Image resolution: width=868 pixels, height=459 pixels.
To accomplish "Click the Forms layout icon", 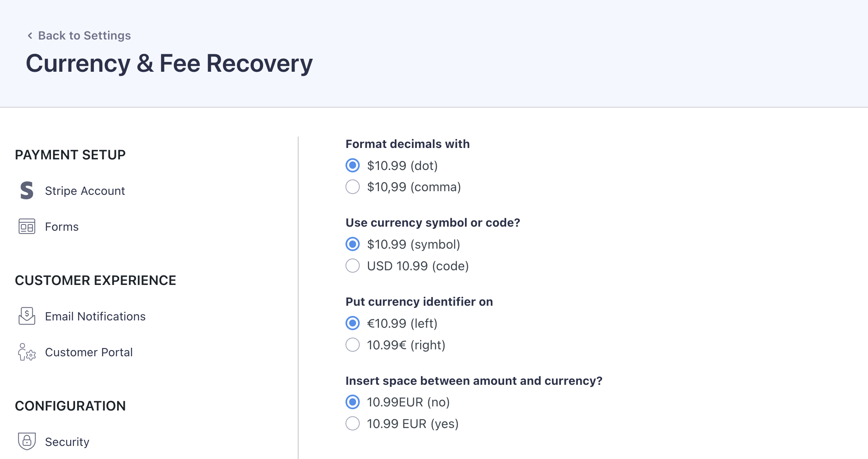I will coord(27,227).
